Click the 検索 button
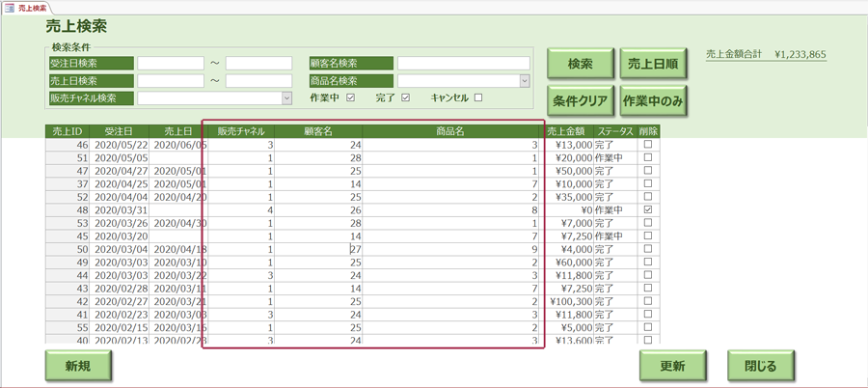868x388 pixels. (580, 65)
